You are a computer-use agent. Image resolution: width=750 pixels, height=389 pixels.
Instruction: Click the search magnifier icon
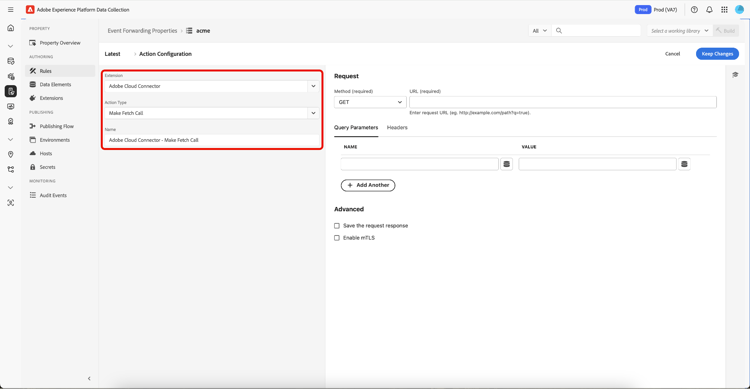coord(559,31)
